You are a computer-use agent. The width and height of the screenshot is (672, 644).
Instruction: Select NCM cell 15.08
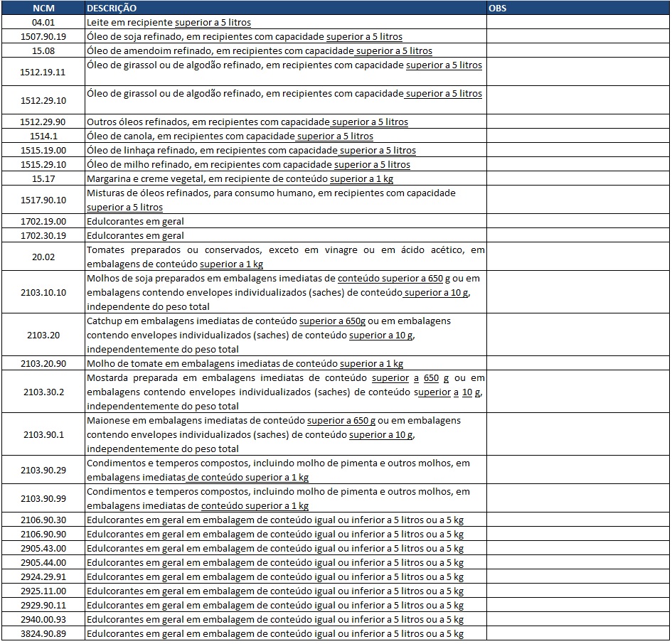tap(43, 50)
